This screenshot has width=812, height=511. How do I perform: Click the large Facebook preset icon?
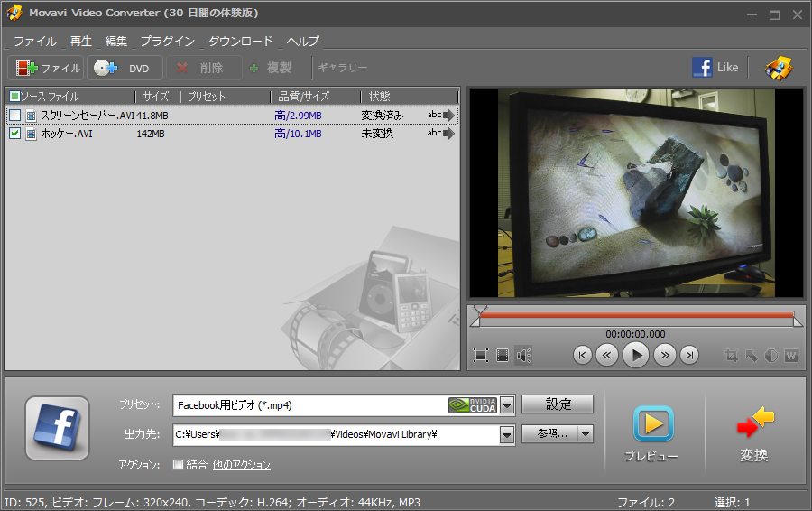(x=57, y=428)
